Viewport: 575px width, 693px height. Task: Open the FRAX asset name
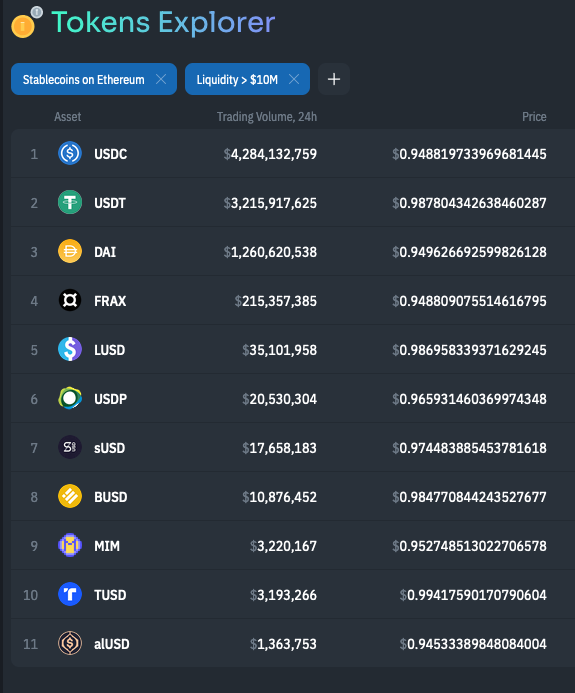tap(110, 301)
